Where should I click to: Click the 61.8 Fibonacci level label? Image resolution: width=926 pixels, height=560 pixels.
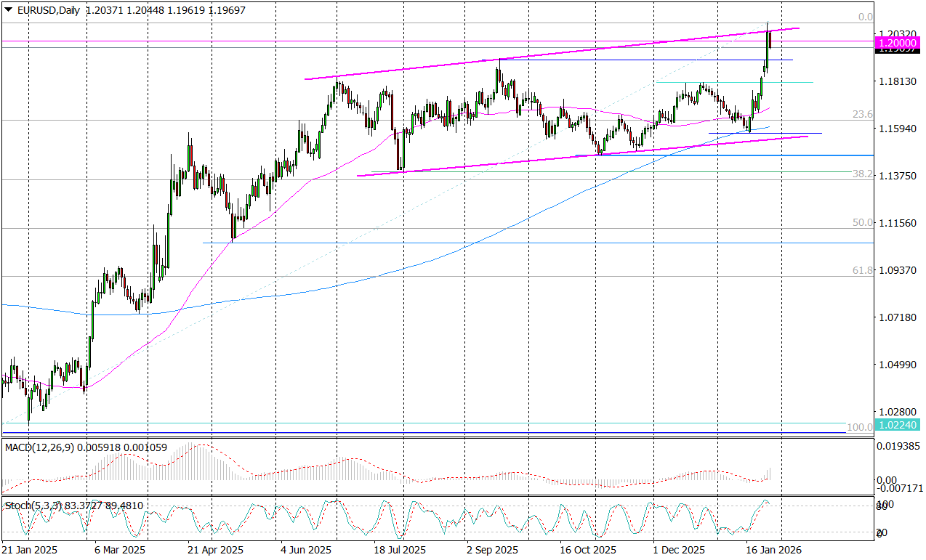(x=862, y=270)
